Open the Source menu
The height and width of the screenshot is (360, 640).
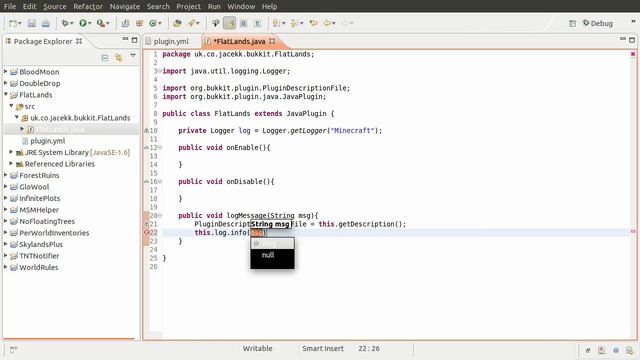click(55, 6)
